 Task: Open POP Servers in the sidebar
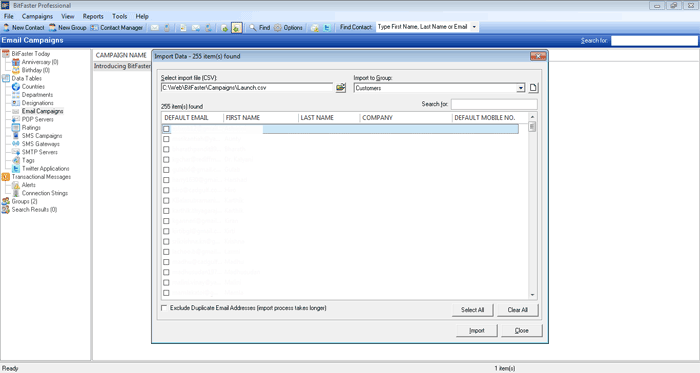(38, 120)
